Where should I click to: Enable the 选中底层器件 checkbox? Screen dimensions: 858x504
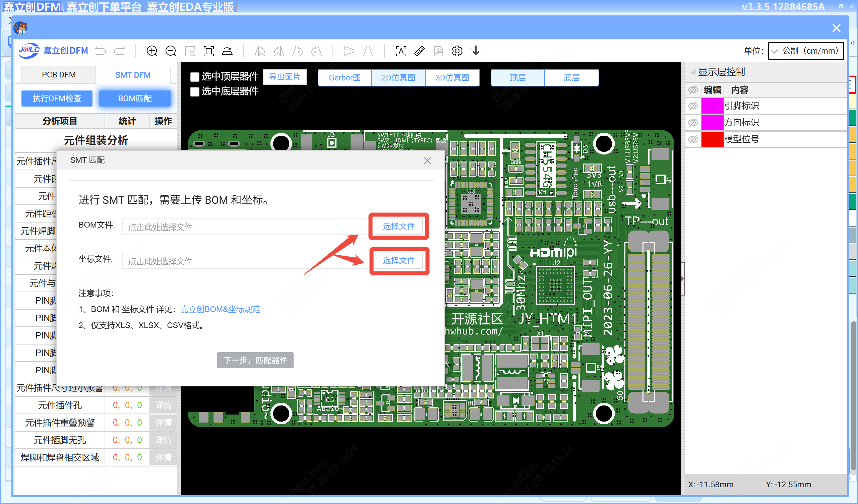[x=194, y=91]
